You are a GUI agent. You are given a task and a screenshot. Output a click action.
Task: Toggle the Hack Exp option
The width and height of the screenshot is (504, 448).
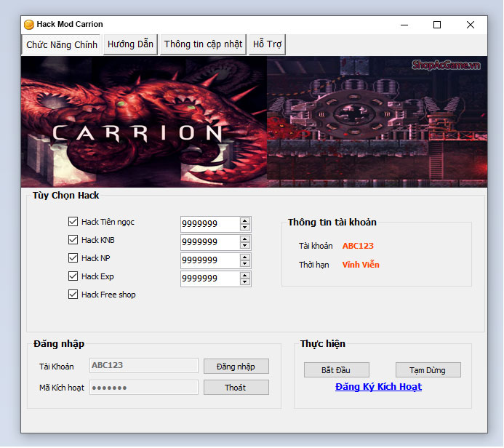coord(73,276)
